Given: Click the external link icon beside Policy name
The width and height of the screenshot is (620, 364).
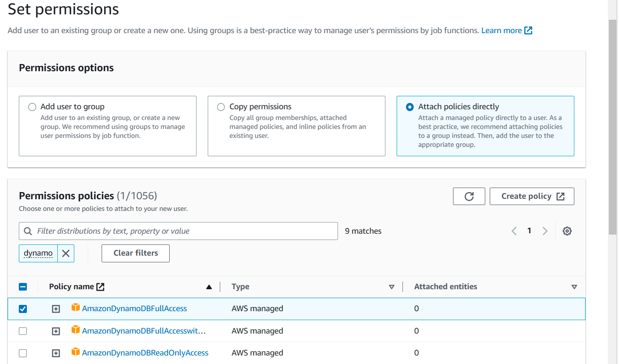Looking at the screenshot, I should 101,287.
